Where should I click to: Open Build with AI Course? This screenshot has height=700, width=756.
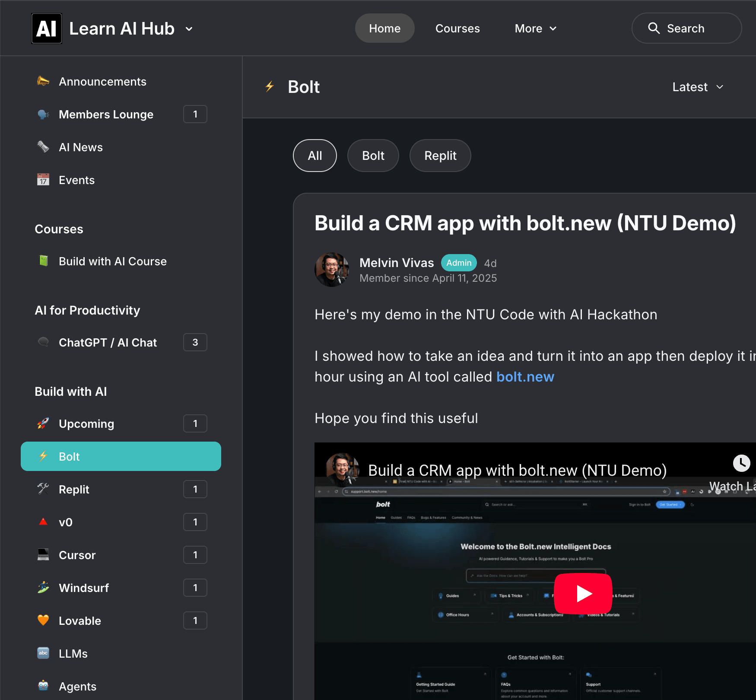point(121,261)
